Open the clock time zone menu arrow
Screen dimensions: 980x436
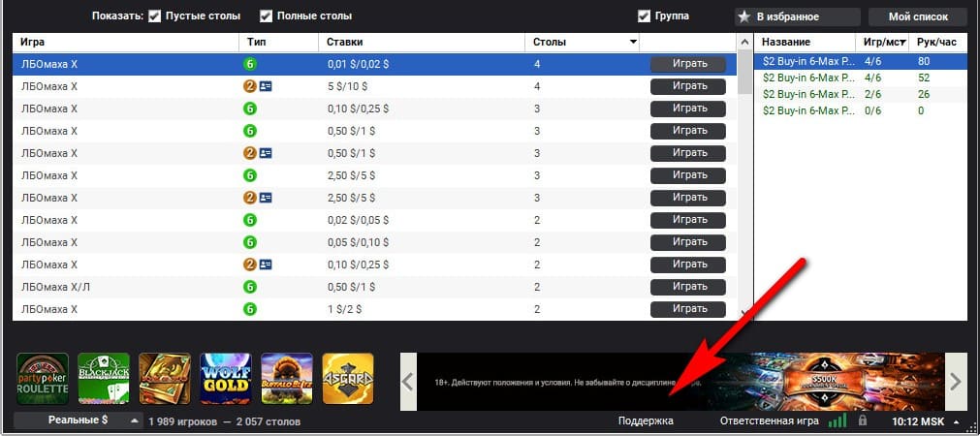(957, 421)
